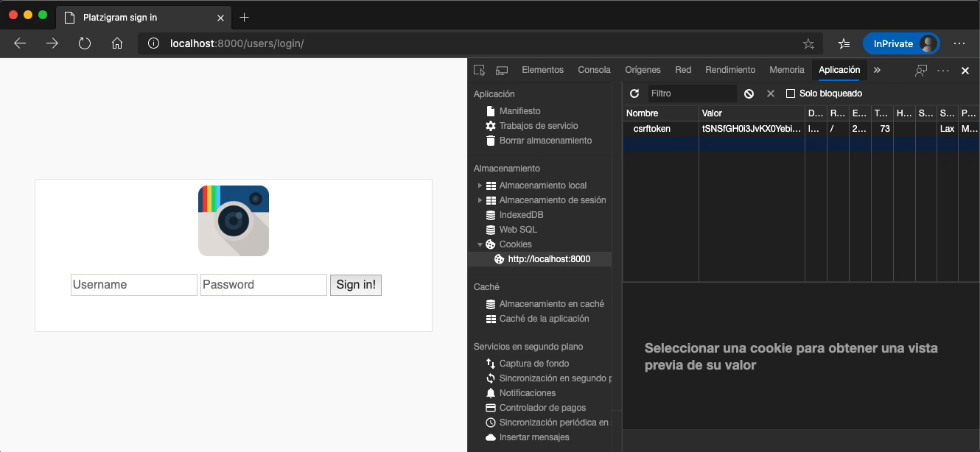
Task: Open Controlador de pagos
Action: pyautogui.click(x=542, y=408)
